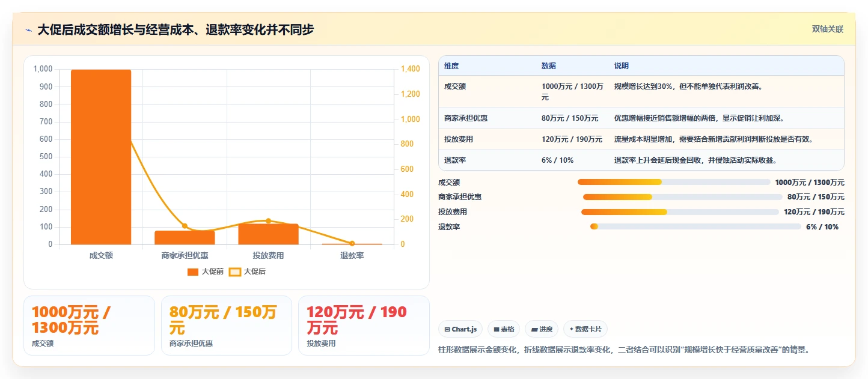Open the 成交额 data card
The height and width of the screenshot is (379, 868).
[89, 326]
